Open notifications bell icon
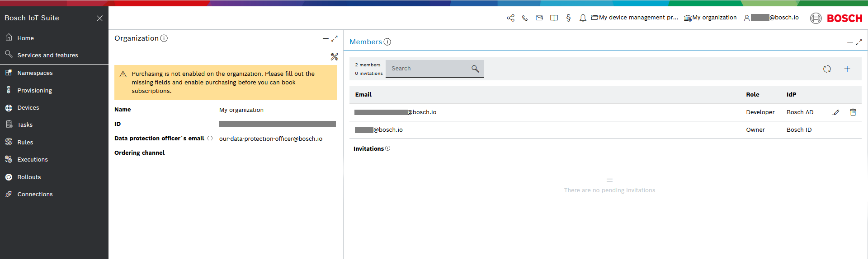The height and width of the screenshot is (259, 868). point(583,18)
